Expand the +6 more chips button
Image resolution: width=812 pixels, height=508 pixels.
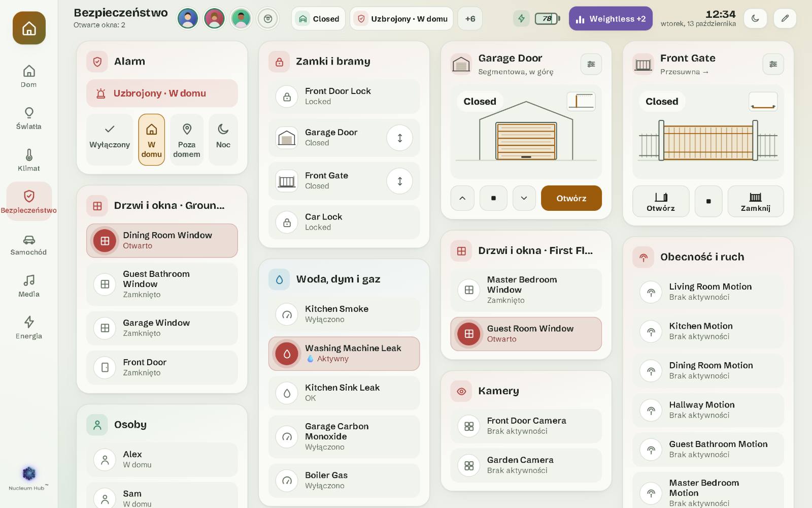click(470, 19)
